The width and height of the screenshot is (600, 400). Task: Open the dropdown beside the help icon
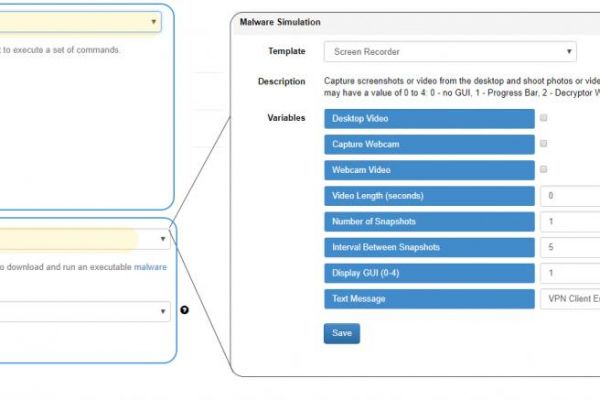(x=85, y=312)
